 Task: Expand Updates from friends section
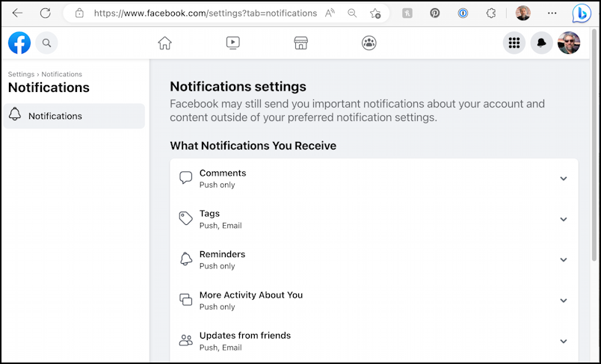(x=374, y=341)
